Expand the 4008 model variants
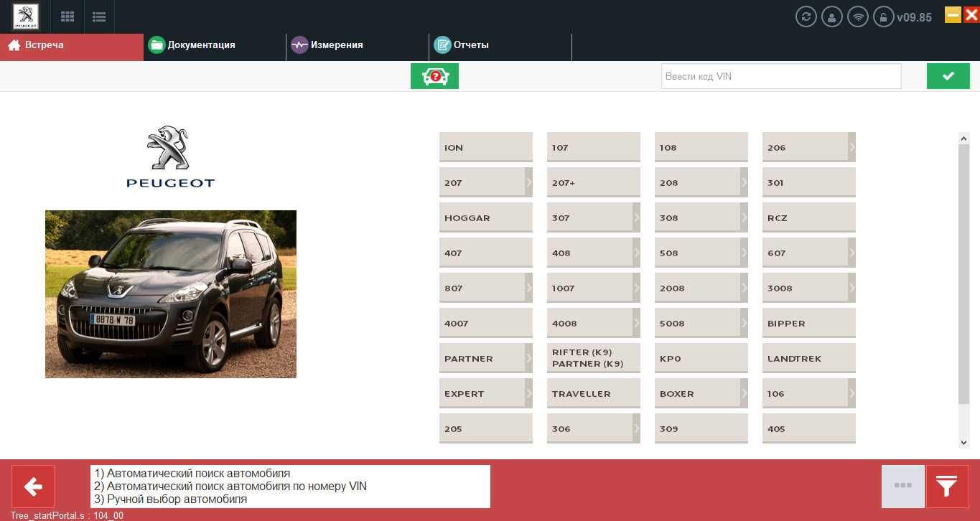 [636, 323]
